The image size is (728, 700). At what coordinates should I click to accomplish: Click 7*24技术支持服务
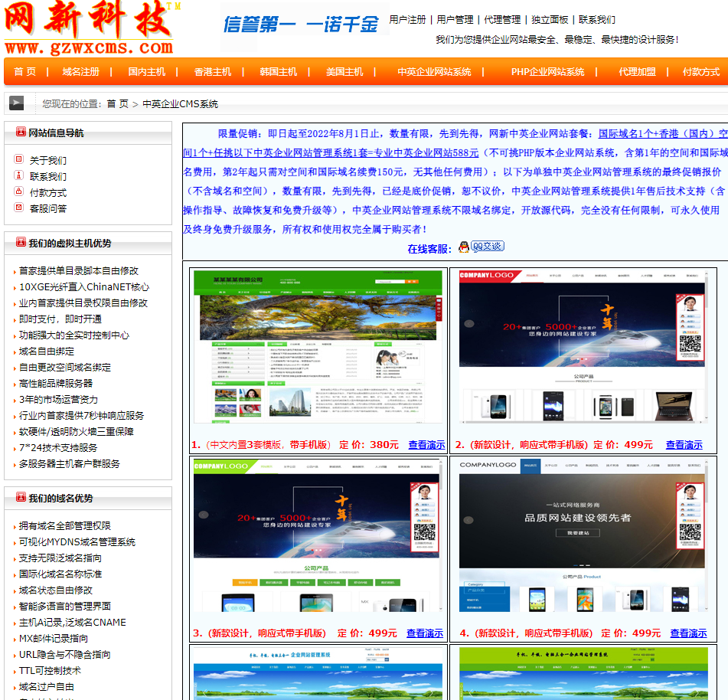pyautogui.click(x=58, y=448)
